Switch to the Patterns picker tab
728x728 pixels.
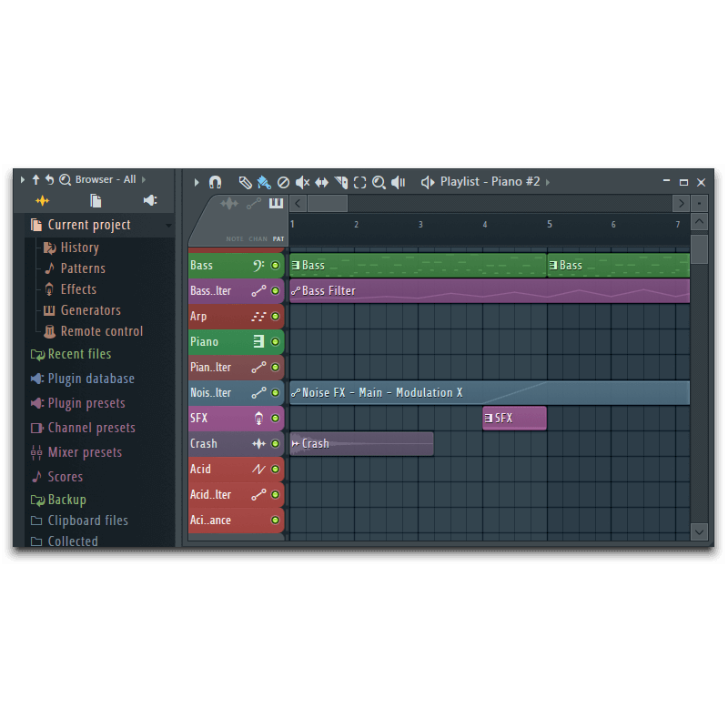click(277, 203)
